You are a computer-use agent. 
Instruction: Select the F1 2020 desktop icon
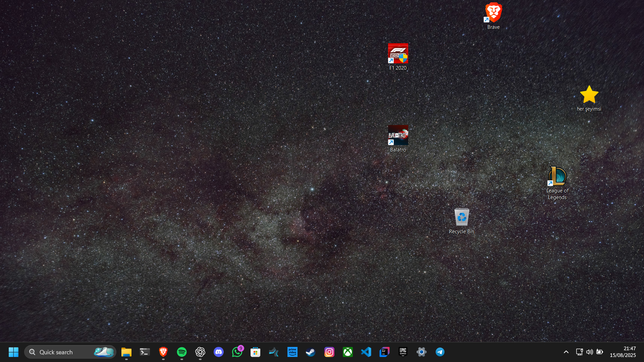tap(398, 57)
